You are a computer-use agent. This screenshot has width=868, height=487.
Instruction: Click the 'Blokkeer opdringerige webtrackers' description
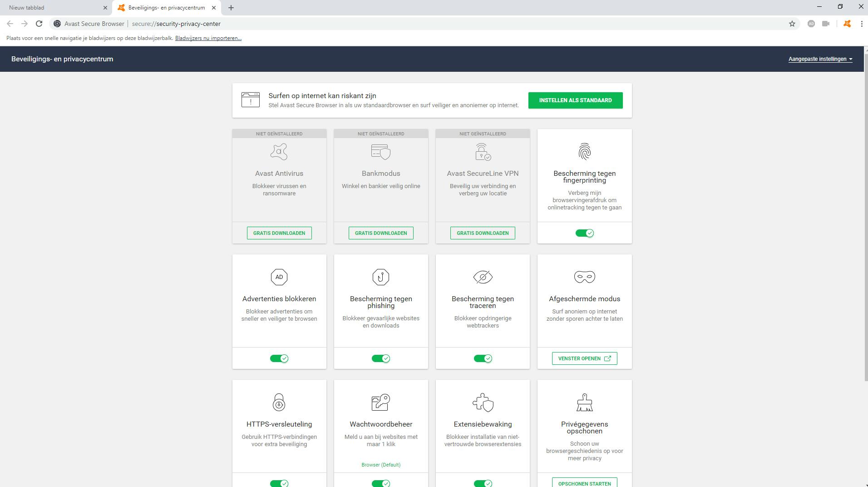[483, 322]
